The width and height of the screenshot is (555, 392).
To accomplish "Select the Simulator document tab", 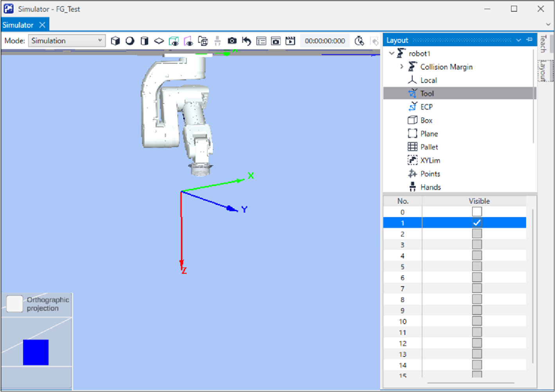I will point(18,25).
